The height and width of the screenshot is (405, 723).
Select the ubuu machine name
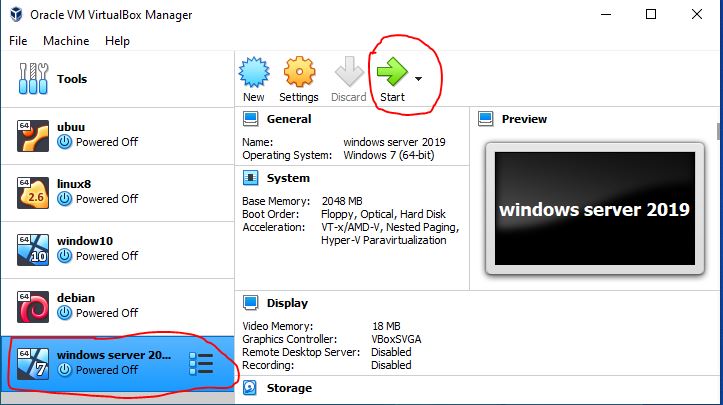pyautogui.click(x=71, y=127)
